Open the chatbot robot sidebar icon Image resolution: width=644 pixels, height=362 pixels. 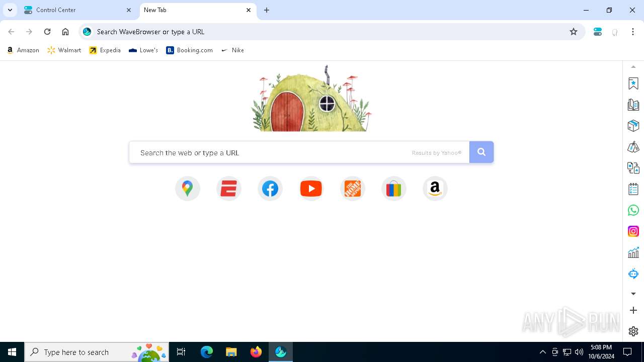click(x=633, y=274)
